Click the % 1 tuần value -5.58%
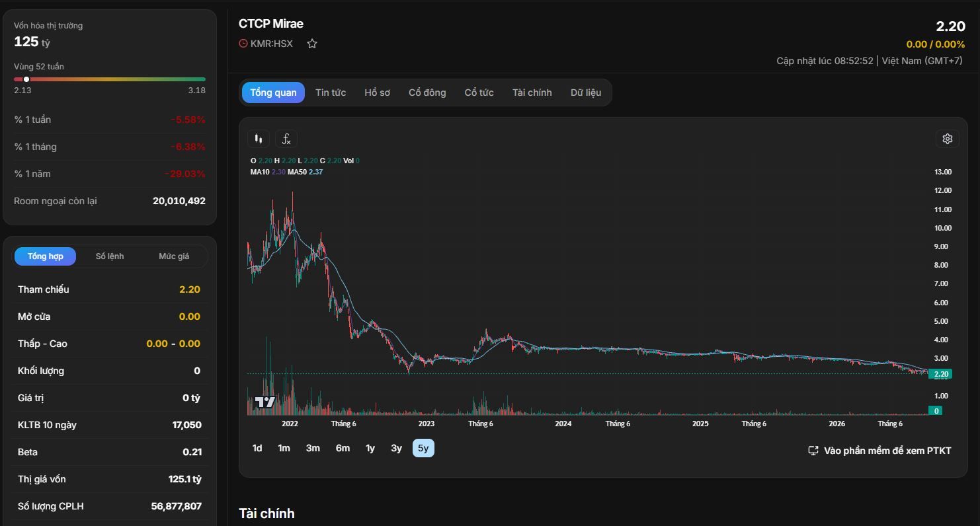Screen dimensions: 980x526 click(188, 120)
